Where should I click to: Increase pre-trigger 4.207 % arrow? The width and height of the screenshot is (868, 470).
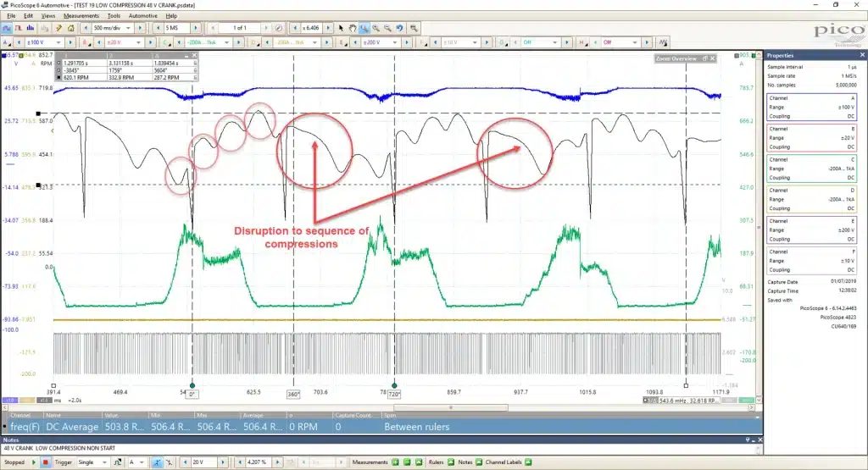[277, 462]
